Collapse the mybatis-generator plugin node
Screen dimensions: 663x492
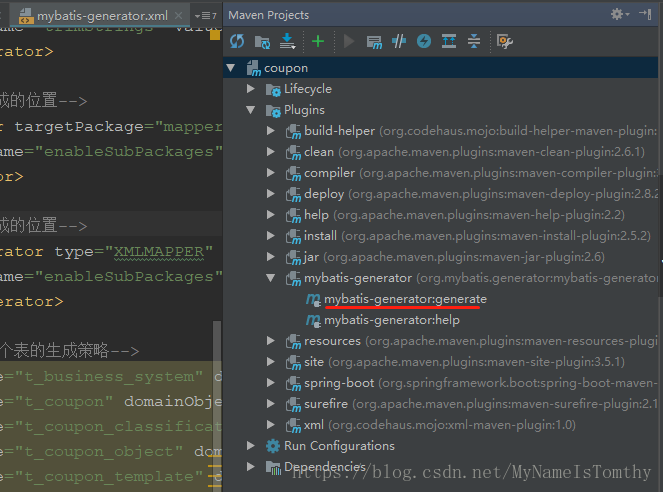coord(271,278)
